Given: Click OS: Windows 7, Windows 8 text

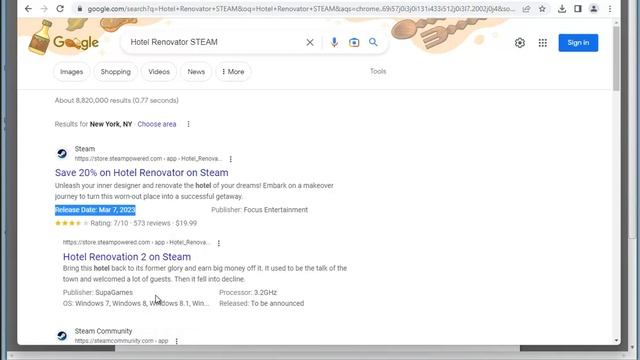Looking at the screenshot, I should tap(136, 303).
